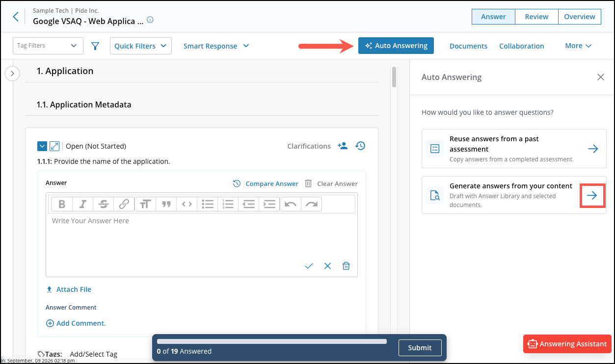Expand the left sidebar panel arrow

pyautogui.click(x=12, y=74)
